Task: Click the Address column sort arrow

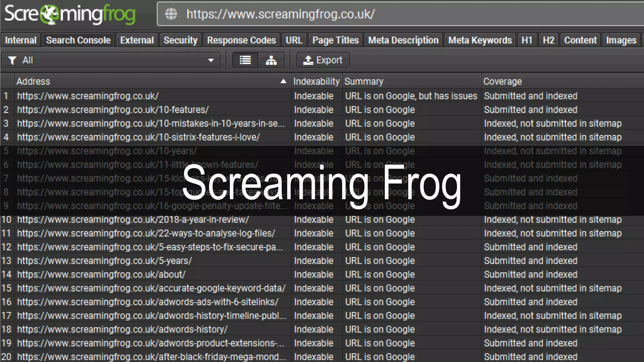Action: pyautogui.click(x=283, y=81)
